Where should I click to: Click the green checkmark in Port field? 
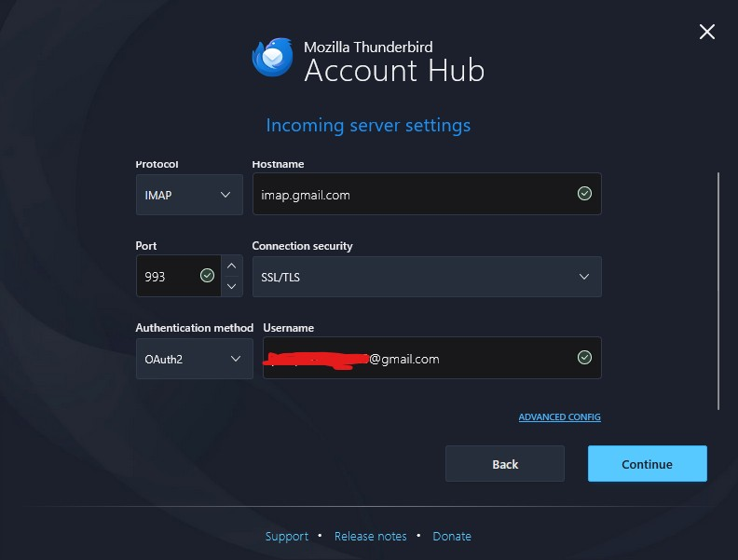[x=207, y=275]
